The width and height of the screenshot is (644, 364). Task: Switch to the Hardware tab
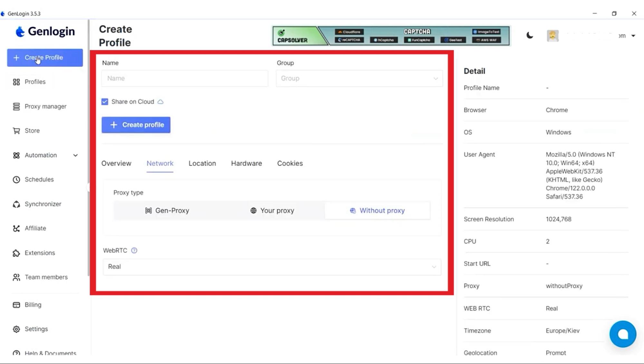(x=246, y=163)
